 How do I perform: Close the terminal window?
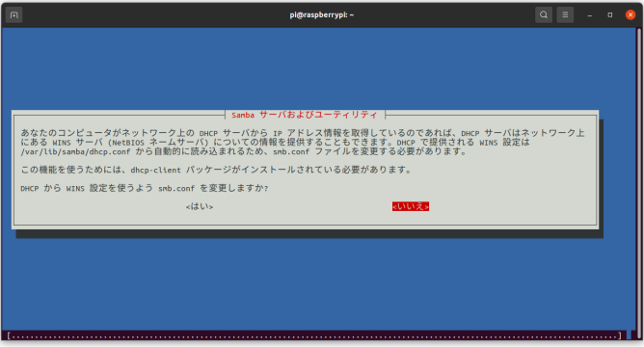click(631, 15)
